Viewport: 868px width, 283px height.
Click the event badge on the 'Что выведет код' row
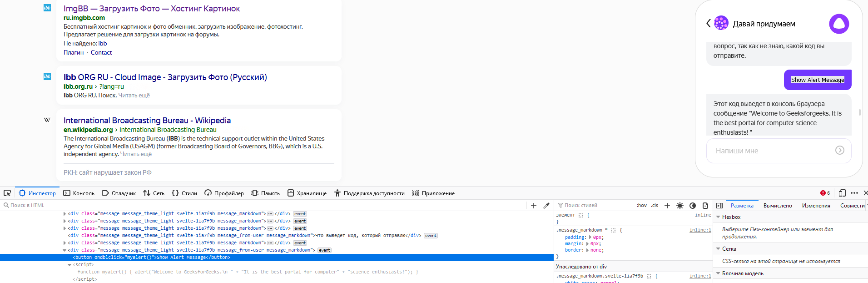coord(431,236)
